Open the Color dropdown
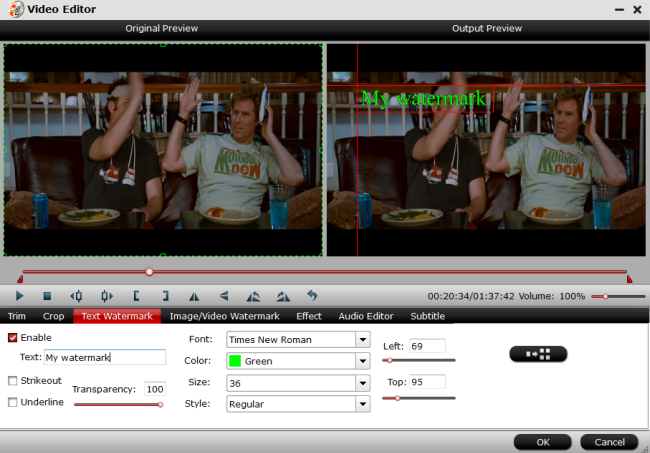This screenshot has width=650, height=453. click(363, 361)
